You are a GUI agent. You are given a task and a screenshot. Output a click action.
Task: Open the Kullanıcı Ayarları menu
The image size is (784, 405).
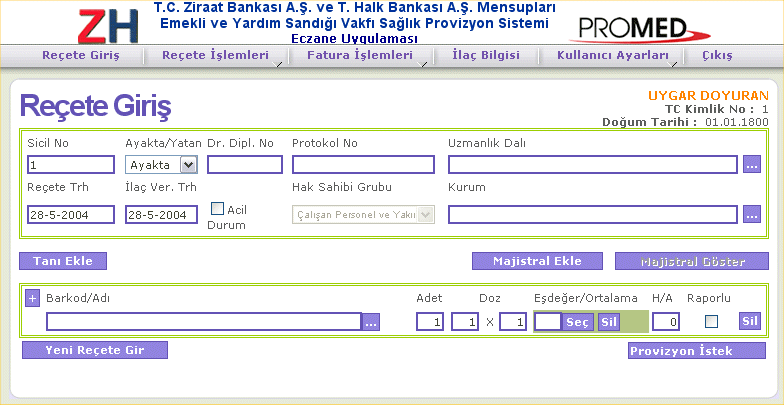pyautogui.click(x=612, y=56)
